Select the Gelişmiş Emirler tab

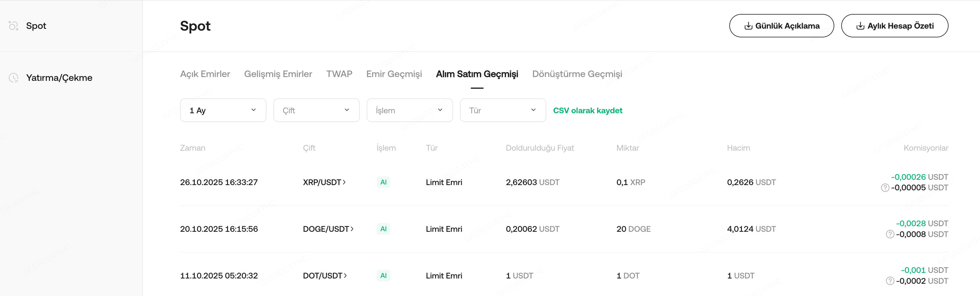278,74
